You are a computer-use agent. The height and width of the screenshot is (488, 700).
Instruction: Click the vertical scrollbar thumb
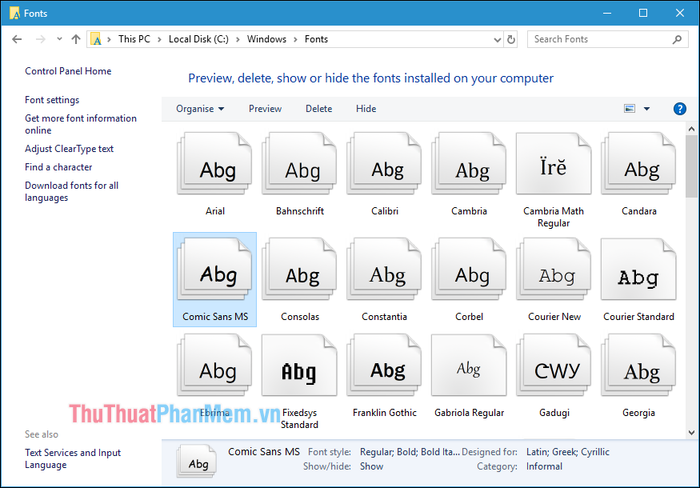(x=692, y=166)
